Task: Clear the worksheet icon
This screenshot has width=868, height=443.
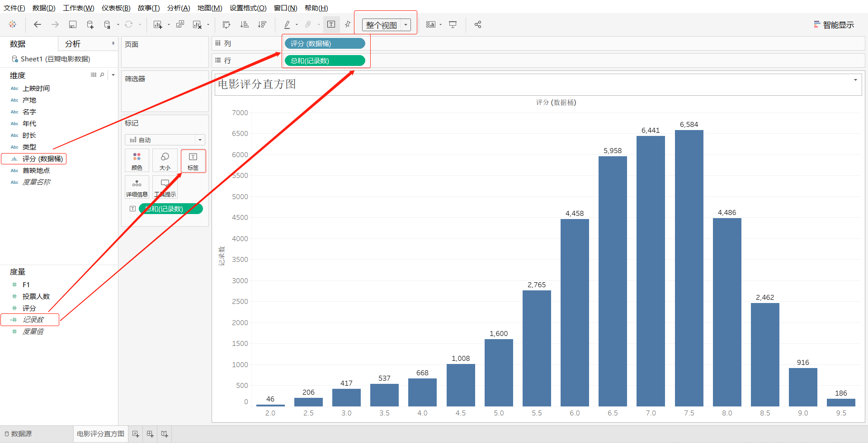Action: 197,24
